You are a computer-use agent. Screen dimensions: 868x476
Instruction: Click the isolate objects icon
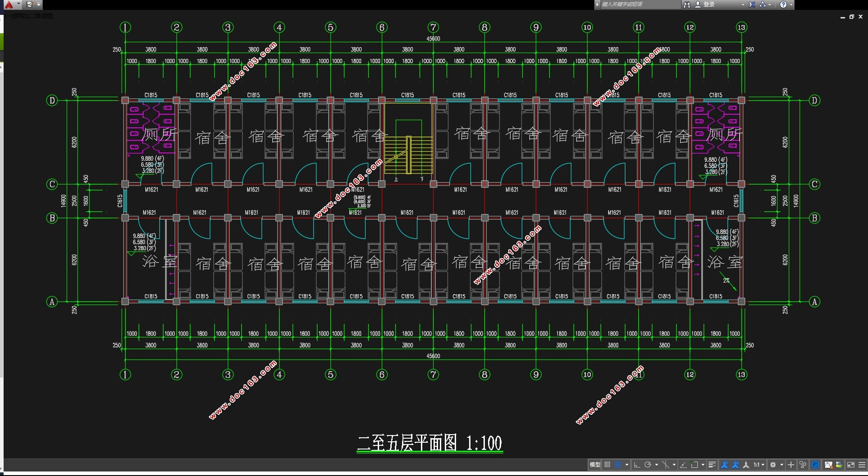point(803,465)
